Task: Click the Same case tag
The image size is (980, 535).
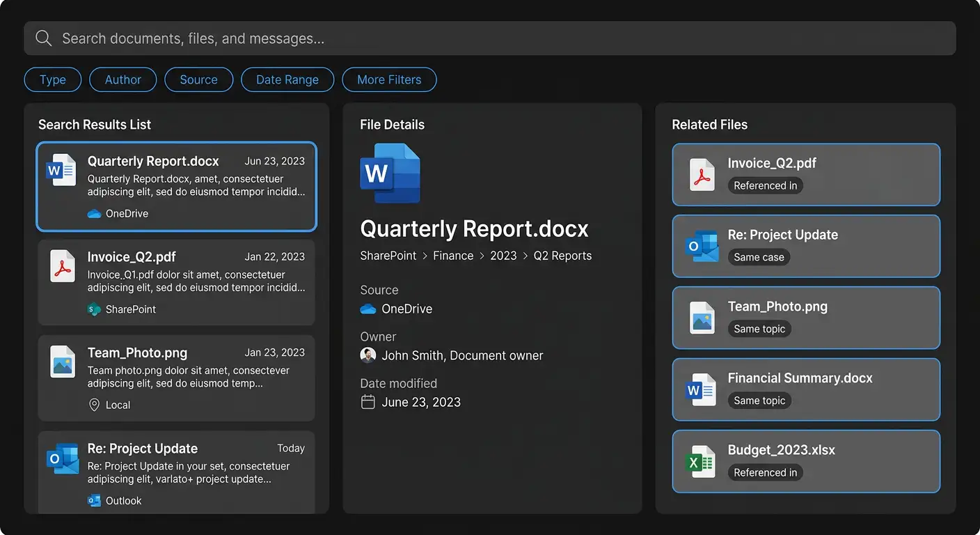Action: (759, 257)
